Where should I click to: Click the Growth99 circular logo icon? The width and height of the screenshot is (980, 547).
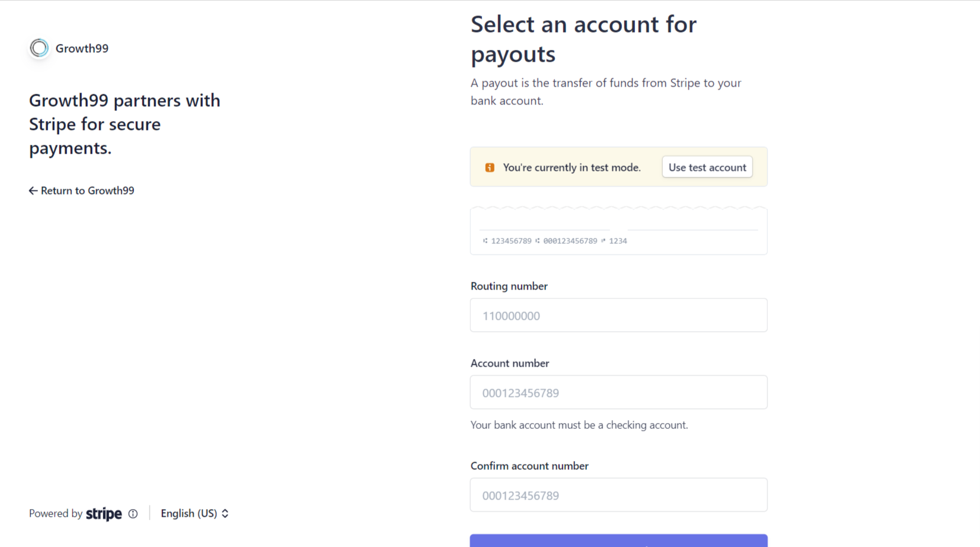coord(39,48)
